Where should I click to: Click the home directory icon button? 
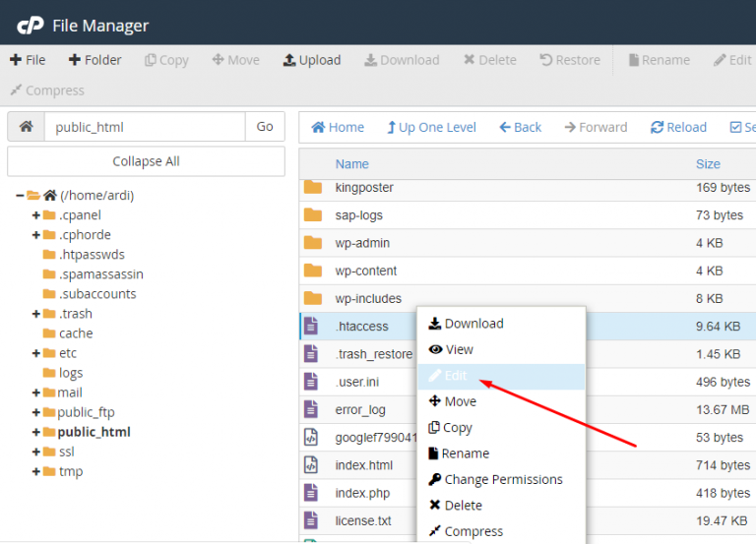[27, 127]
